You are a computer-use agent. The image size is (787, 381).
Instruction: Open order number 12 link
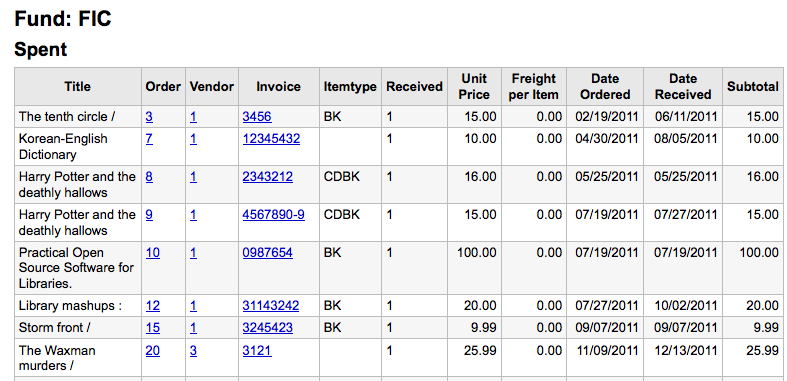(153, 306)
